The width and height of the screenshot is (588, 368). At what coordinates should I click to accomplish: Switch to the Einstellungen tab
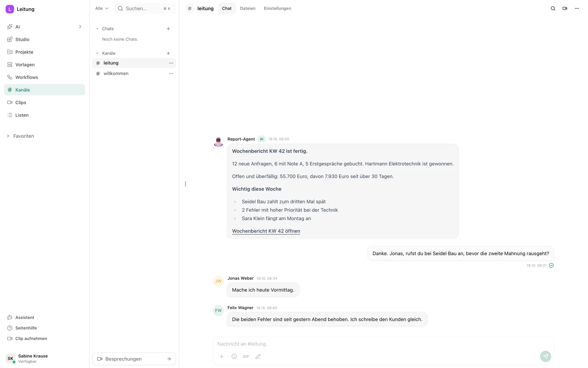[277, 9]
